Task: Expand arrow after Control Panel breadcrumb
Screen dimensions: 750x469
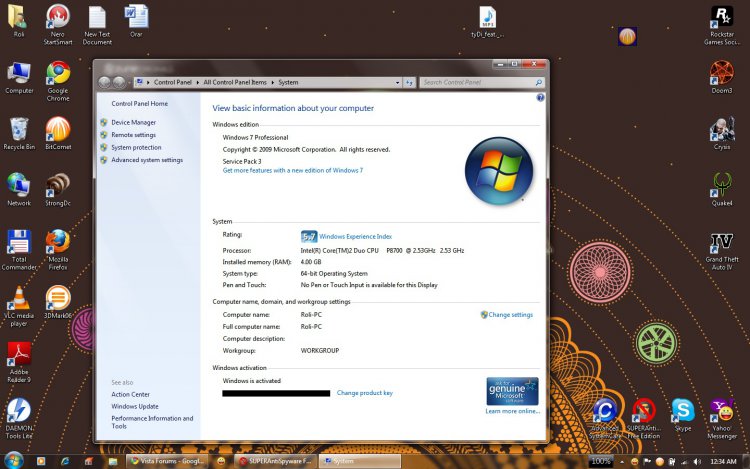Action: click(x=198, y=82)
